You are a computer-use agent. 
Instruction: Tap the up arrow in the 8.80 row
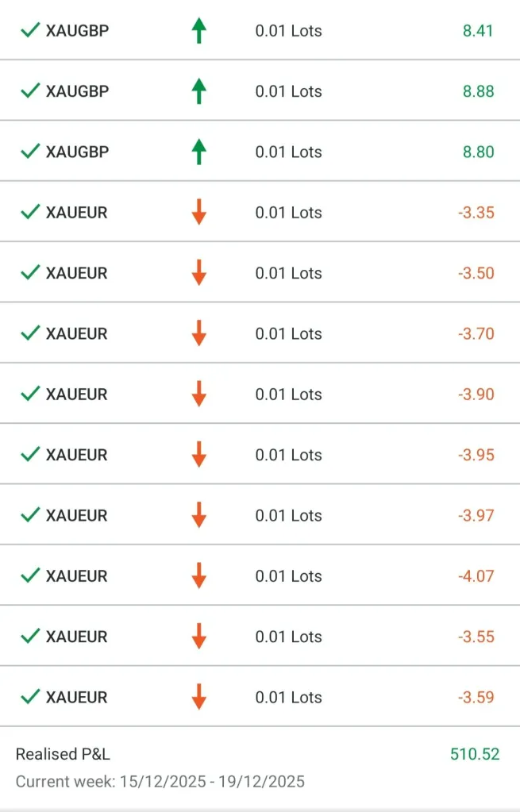[198, 152]
